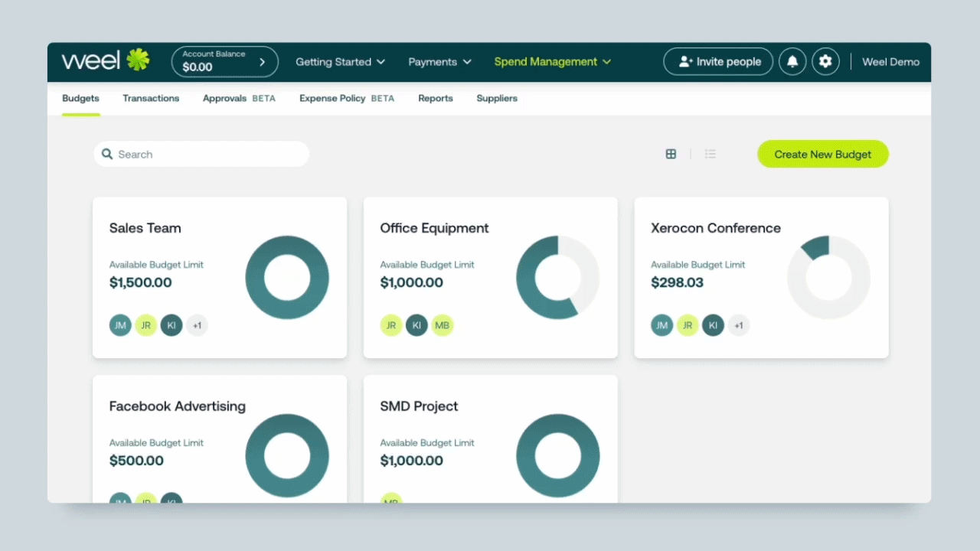Open the Approvals BETA tab

point(239,98)
